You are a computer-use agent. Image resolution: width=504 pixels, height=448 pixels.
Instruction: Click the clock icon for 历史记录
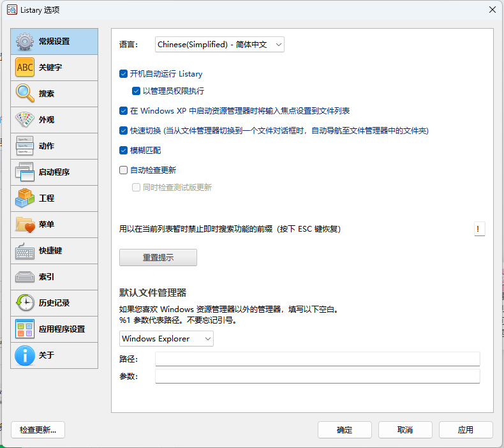25,303
